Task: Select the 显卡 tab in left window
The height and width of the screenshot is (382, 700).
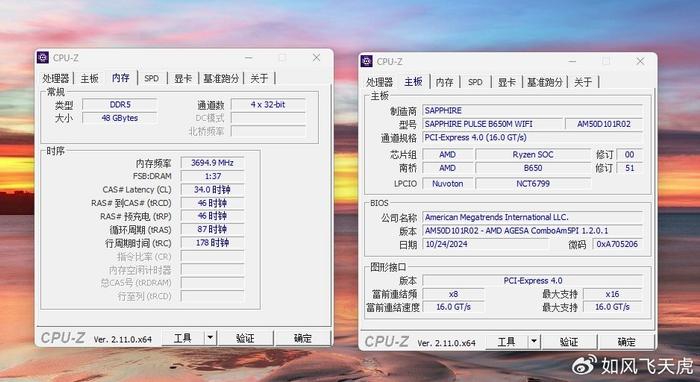Action: pyautogui.click(x=183, y=79)
